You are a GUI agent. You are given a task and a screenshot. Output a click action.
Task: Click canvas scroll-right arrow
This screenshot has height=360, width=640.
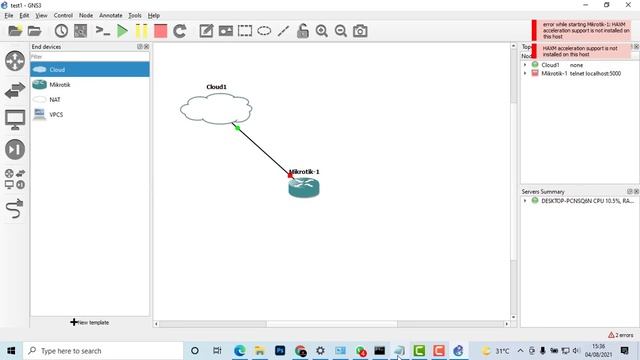point(507,324)
